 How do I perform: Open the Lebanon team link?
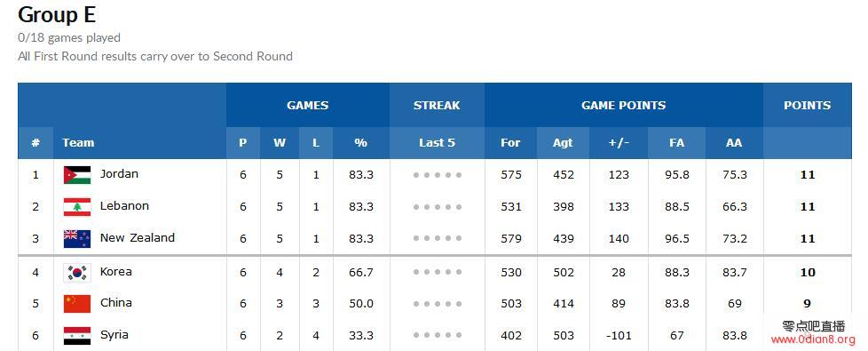[124, 206]
